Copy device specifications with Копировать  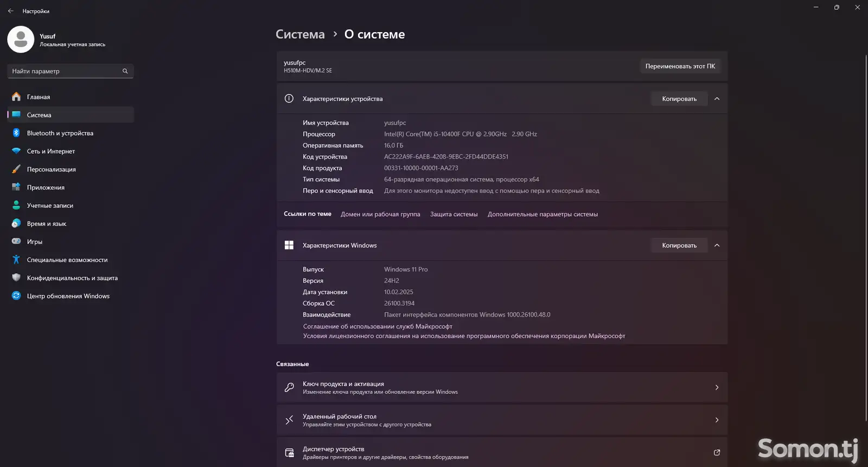[x=679, y=99]
